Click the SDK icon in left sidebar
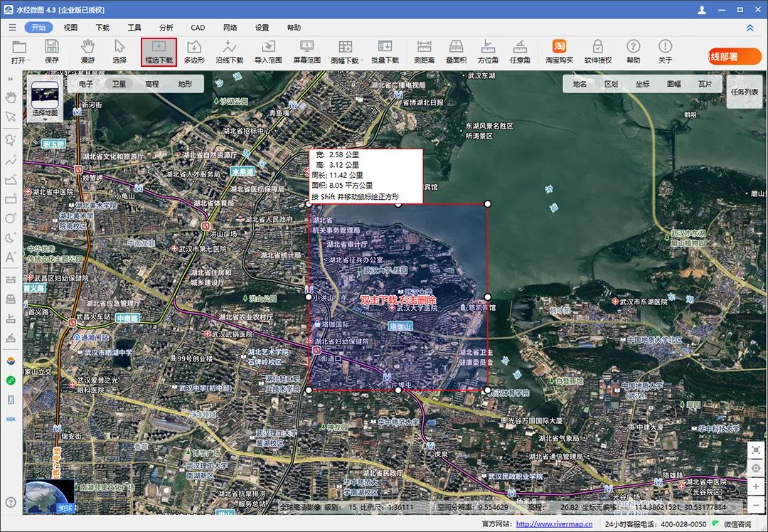768x532 pixels. [11, 420]
